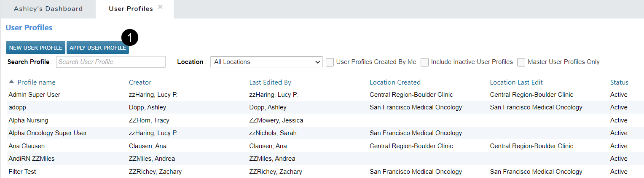The height and width of the screenshot is (178, 644).
Task: Click the ascending sort arrow beside Profile name
Action: click(11, 82)
